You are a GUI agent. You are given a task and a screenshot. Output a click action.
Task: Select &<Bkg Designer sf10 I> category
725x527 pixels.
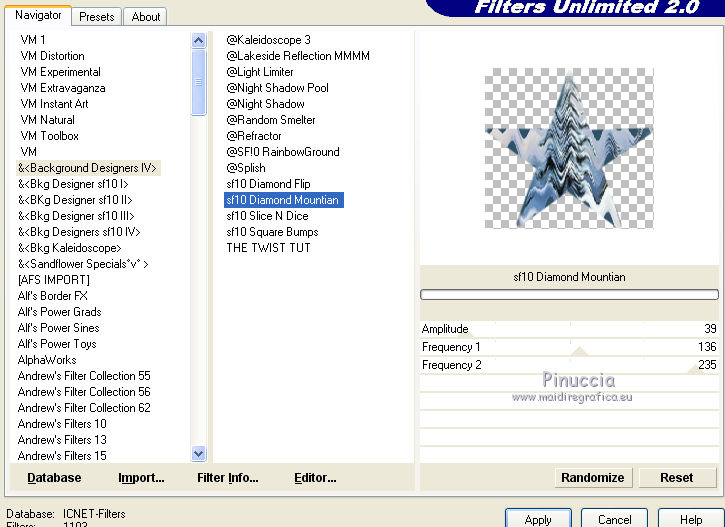73,184
